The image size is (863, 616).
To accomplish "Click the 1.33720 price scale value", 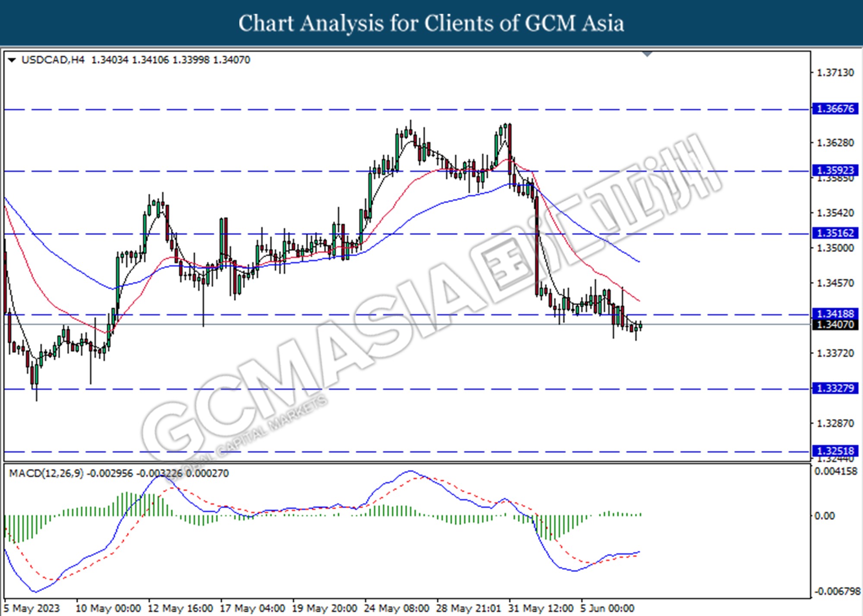I will pyautogui.click(x=835, y=353).
